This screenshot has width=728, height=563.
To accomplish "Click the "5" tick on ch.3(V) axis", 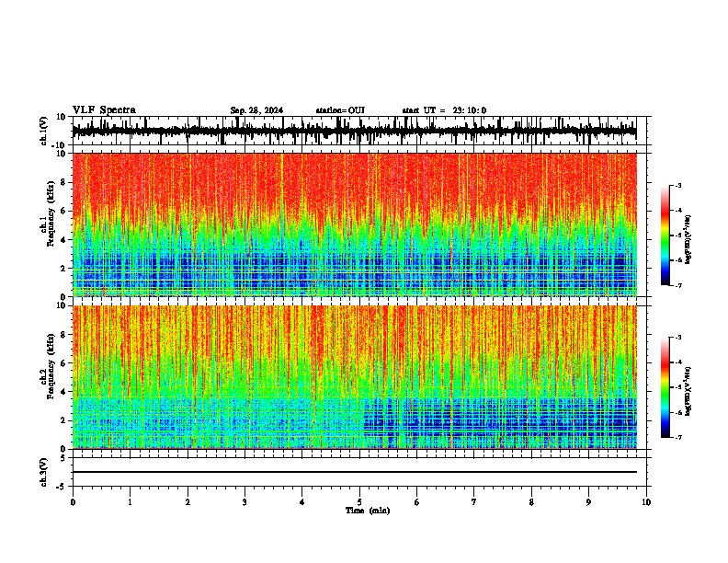I will (64, 458).
